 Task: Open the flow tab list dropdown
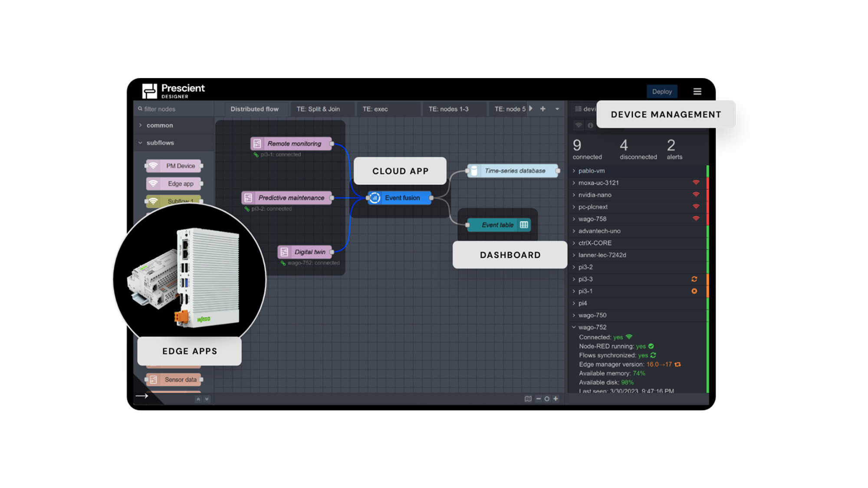[557, 109]
